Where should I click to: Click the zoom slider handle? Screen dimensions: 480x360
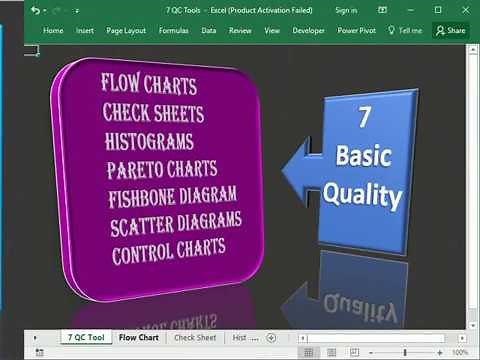405,352
